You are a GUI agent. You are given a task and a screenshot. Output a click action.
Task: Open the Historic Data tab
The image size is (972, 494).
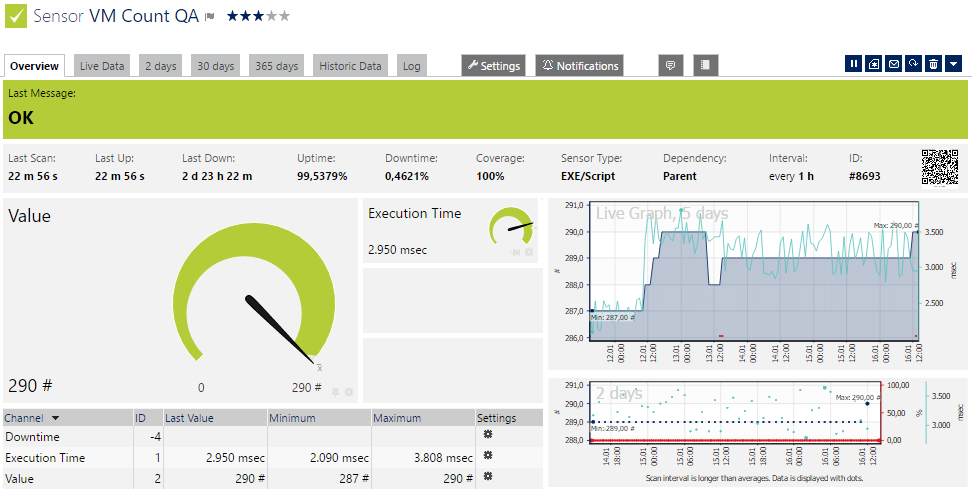[350, 66]
